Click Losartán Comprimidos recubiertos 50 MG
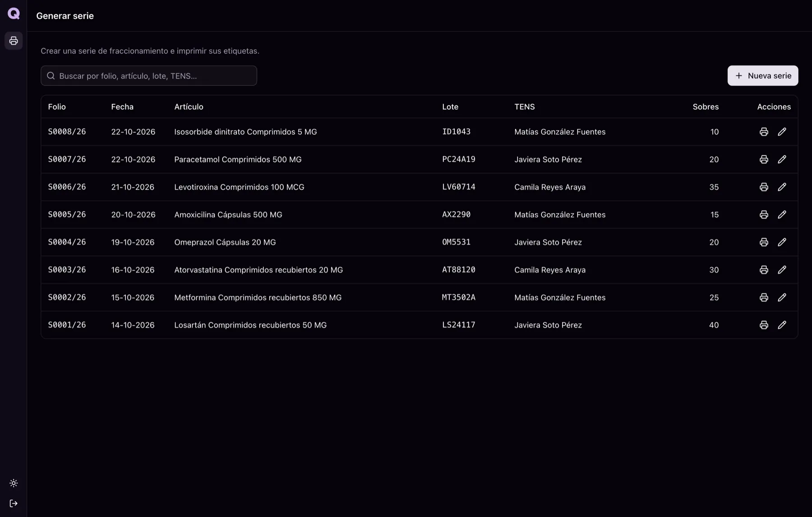The height and width of the screenshot is (517, 812). click(250, 325)
